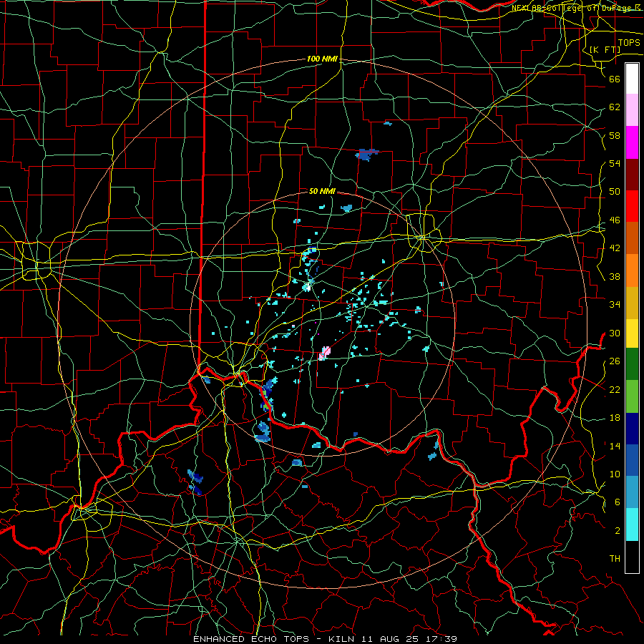Click the '42' legend value

click(x=615, y=248)
